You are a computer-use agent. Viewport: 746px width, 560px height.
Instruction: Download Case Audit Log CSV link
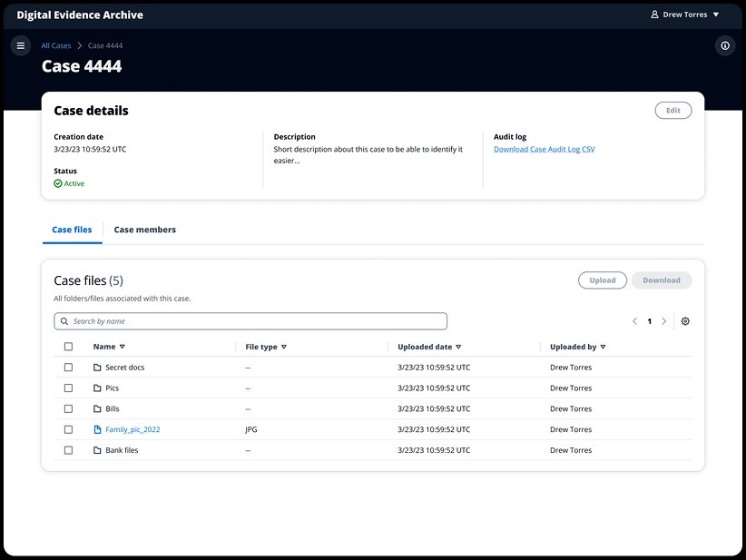544,149
